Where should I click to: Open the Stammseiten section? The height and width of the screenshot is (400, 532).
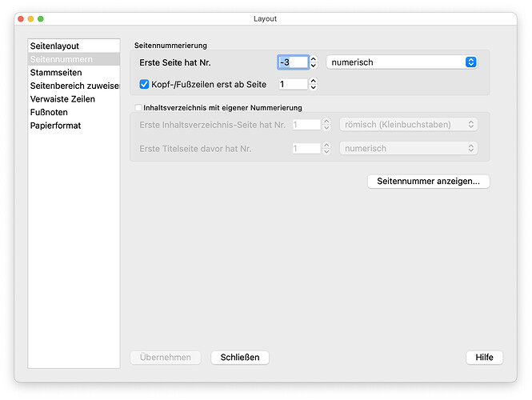tap(55, 73)
